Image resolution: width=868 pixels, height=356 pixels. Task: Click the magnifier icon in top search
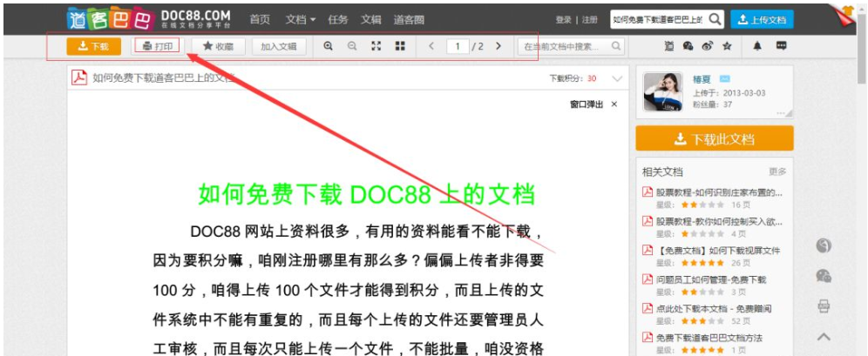tap(715, 19)
